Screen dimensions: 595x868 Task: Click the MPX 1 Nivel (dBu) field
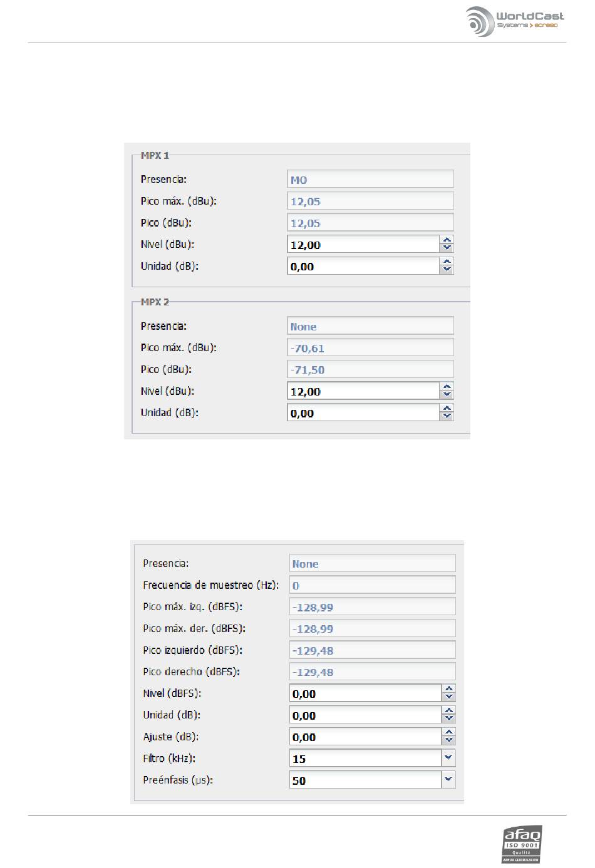pos(363,245)
